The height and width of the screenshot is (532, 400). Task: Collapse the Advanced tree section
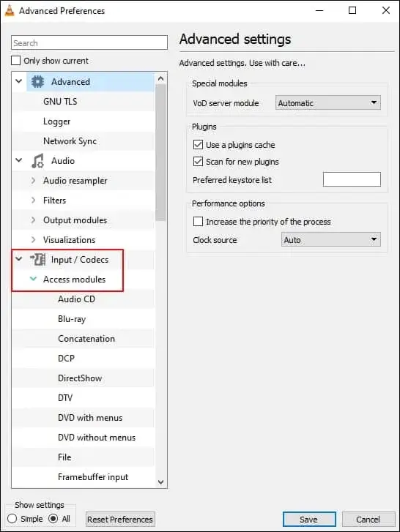19,81
